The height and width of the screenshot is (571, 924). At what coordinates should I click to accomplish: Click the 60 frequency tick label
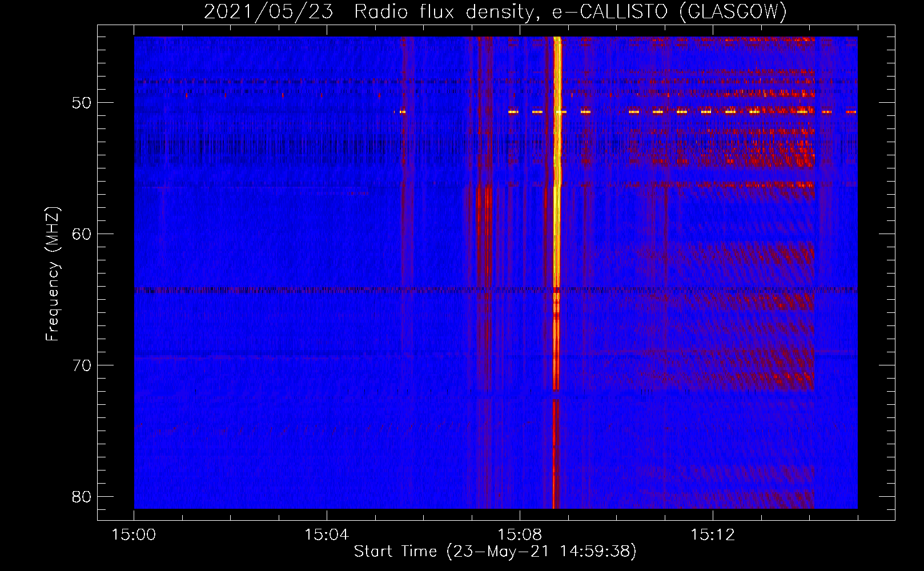82,234
